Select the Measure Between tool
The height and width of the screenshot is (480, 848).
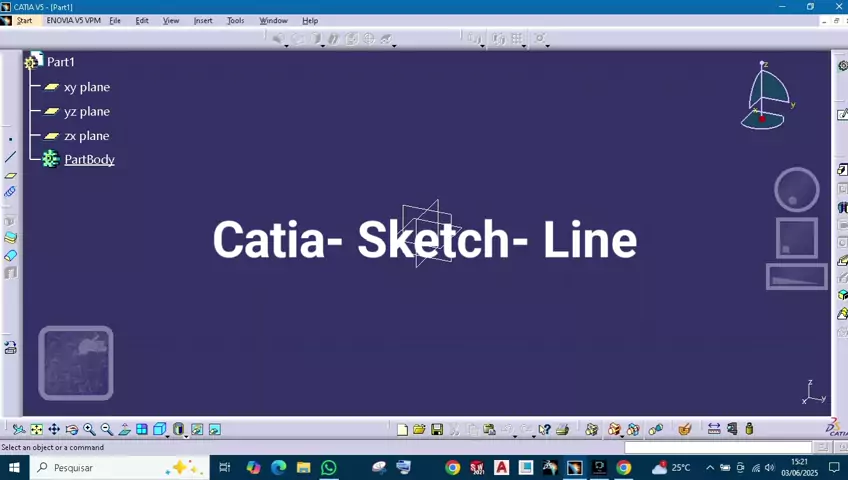click(714, 429)
